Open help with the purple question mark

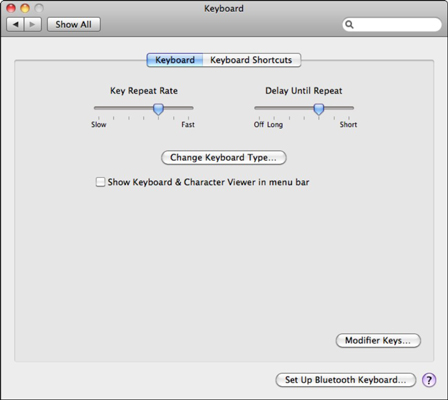point(429,380)
